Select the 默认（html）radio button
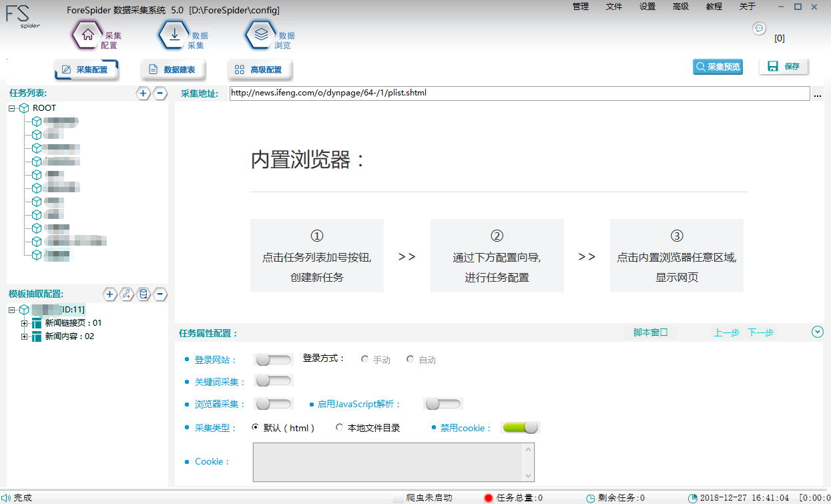This screenshot has height=504, width=831. (x=255, y=427)
